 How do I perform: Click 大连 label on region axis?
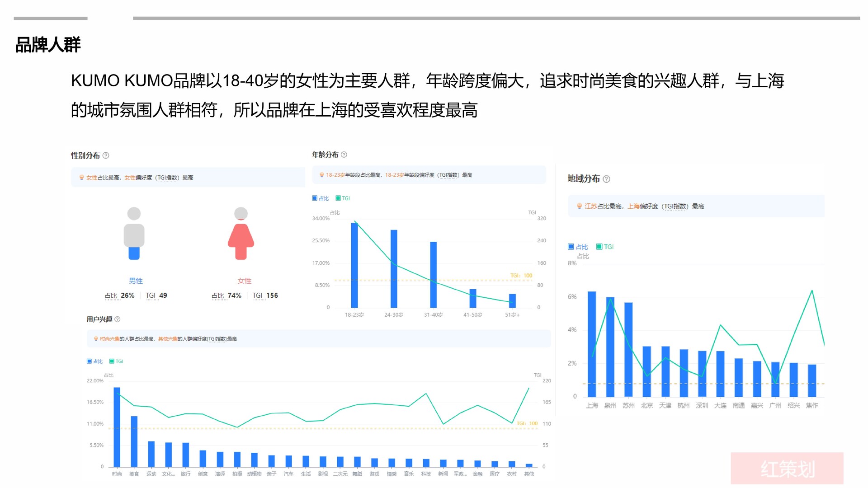(x=720, y=405)
